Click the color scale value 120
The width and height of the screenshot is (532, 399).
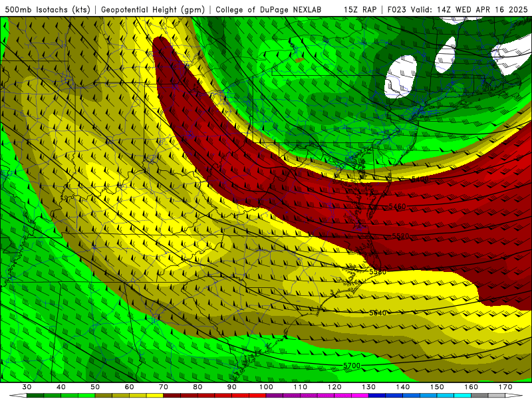click(x=334, y=387)
